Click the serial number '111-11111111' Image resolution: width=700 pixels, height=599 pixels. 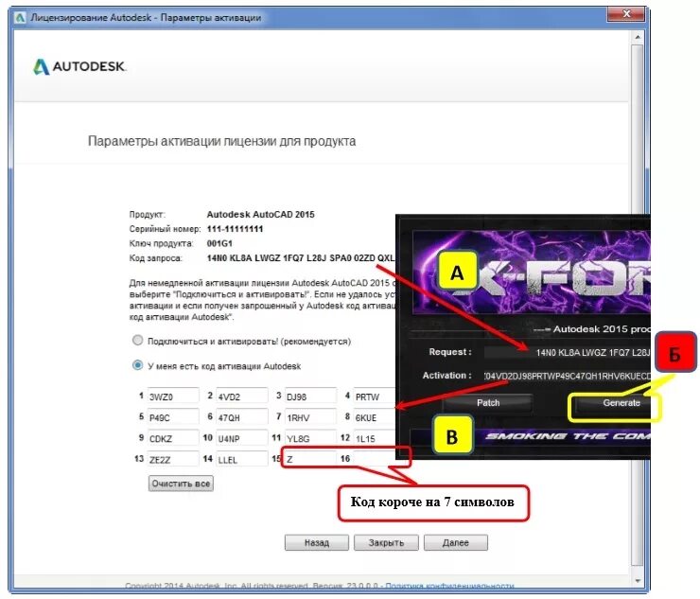pyautogui.click(x=235, y=229)
